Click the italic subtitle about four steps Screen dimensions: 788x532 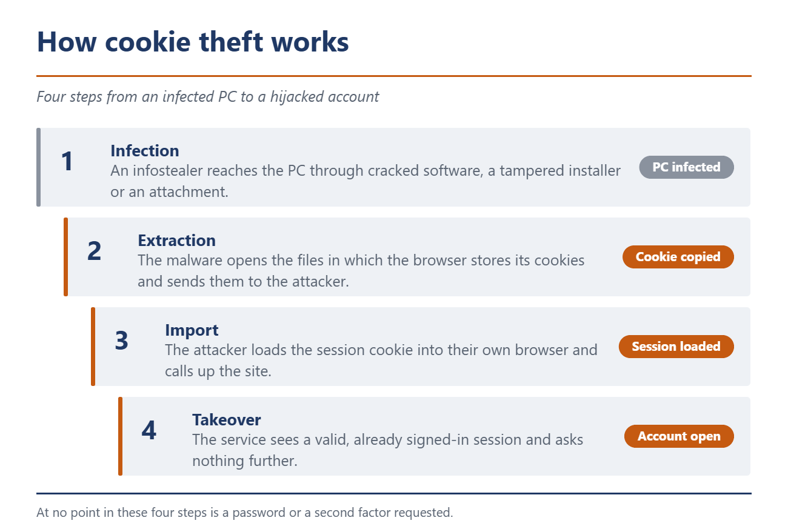[x=208, y=96]
